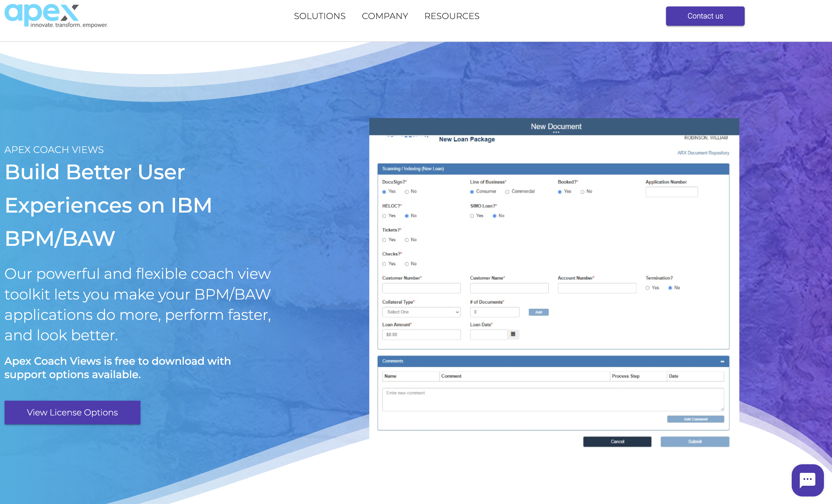Choose Consumer line of business

(472, 192)
